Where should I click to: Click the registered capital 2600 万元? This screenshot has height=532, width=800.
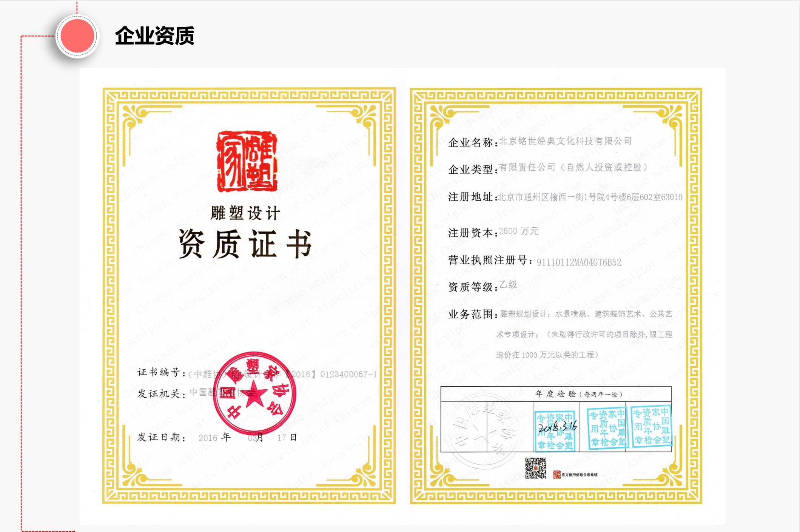(519, 231)
